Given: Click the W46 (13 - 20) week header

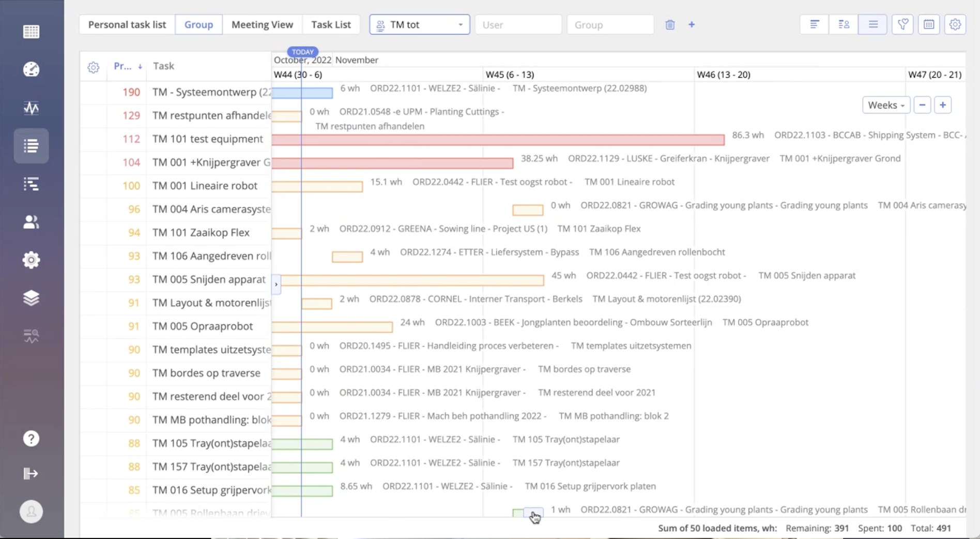Looking at the screenshot, I should point(724,74).
